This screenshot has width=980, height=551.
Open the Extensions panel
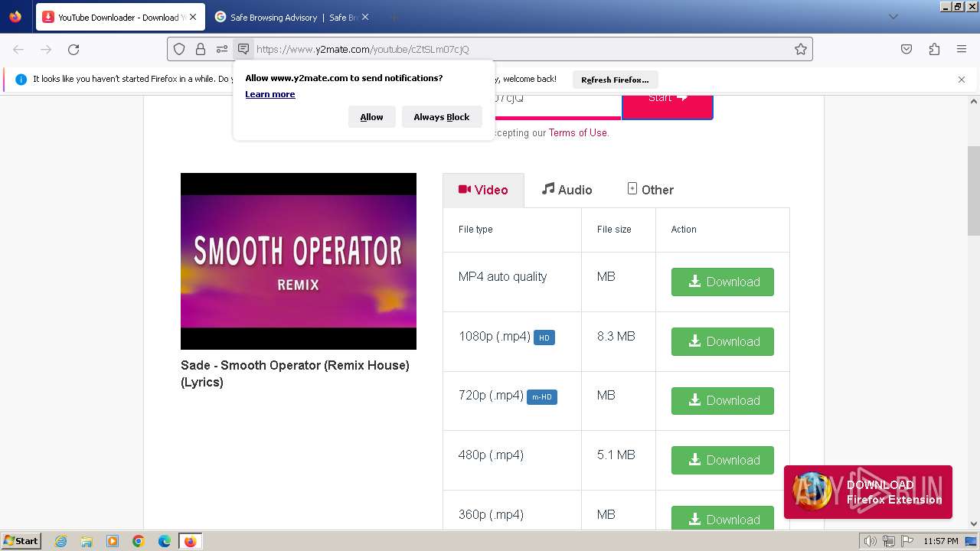click(934, 49)
